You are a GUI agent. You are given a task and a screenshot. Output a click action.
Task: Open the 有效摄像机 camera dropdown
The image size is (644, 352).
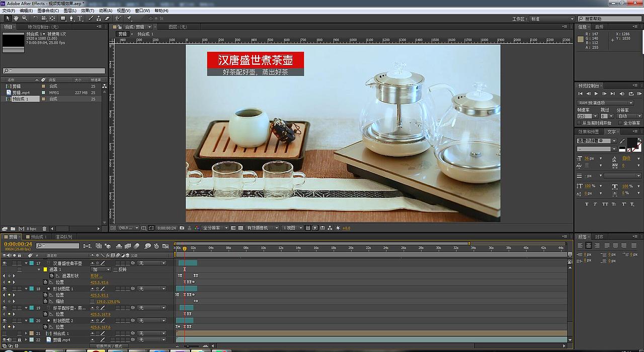(262, 228)
